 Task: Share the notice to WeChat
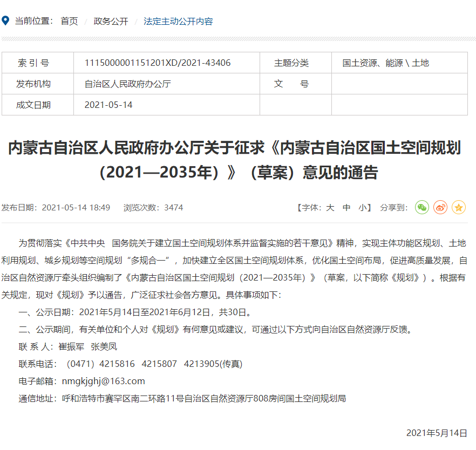[421, 207]
